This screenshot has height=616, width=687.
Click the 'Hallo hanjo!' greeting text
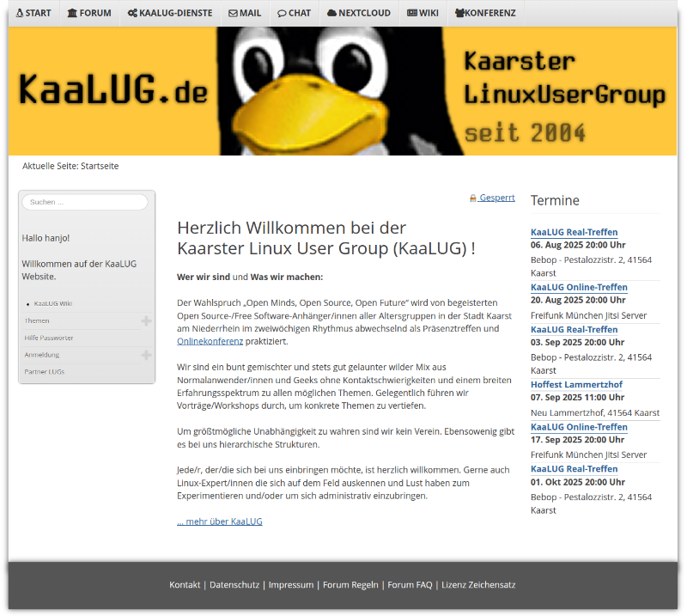point(46,238)
